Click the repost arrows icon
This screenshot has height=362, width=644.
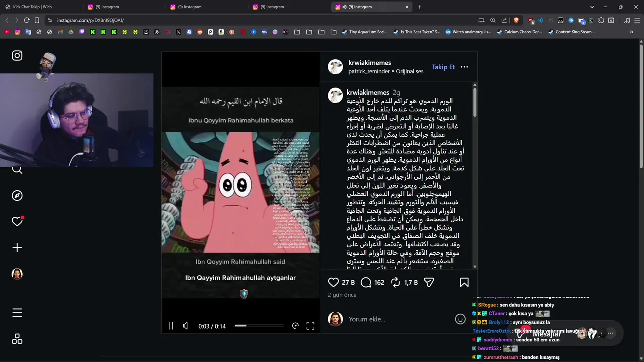click(x=396, y=283)
